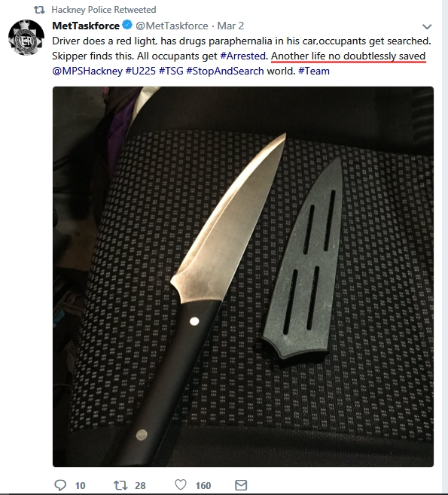448x495 pixels.
Task: Open the Mar 2 tweet timestamp
Action: [230, 26]
